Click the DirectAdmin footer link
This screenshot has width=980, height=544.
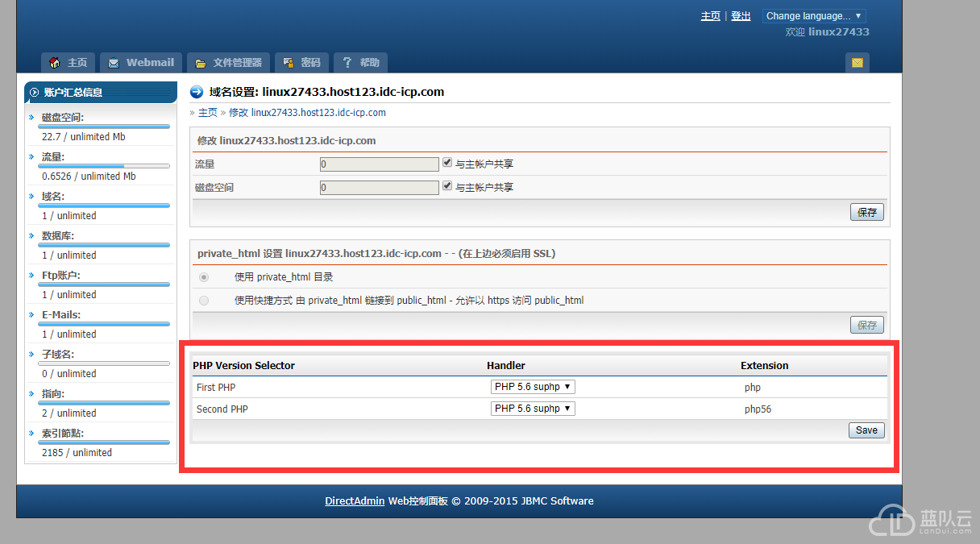coord(355,501)
